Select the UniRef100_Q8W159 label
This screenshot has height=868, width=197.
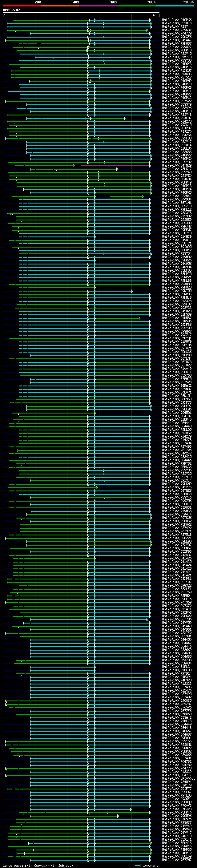click(x=177, y=857)
